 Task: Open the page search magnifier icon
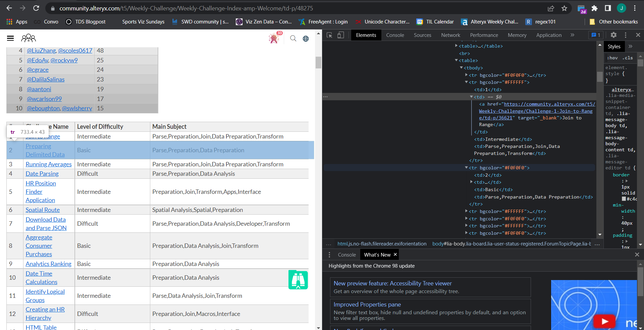293,39
